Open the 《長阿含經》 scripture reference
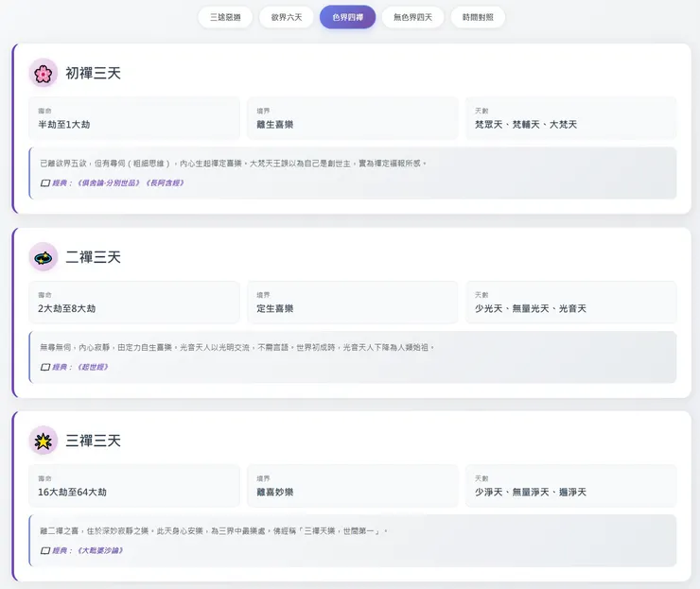700x589 pixels. tap(166, 183)
